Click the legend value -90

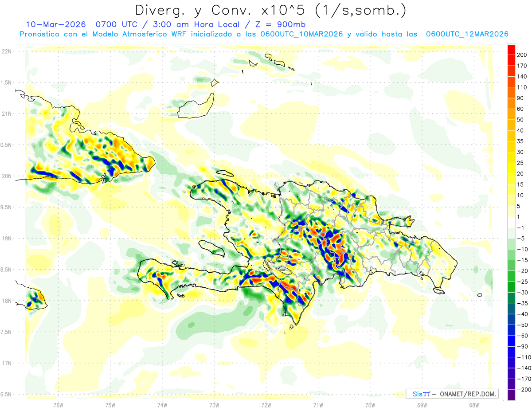pos(522,347)
